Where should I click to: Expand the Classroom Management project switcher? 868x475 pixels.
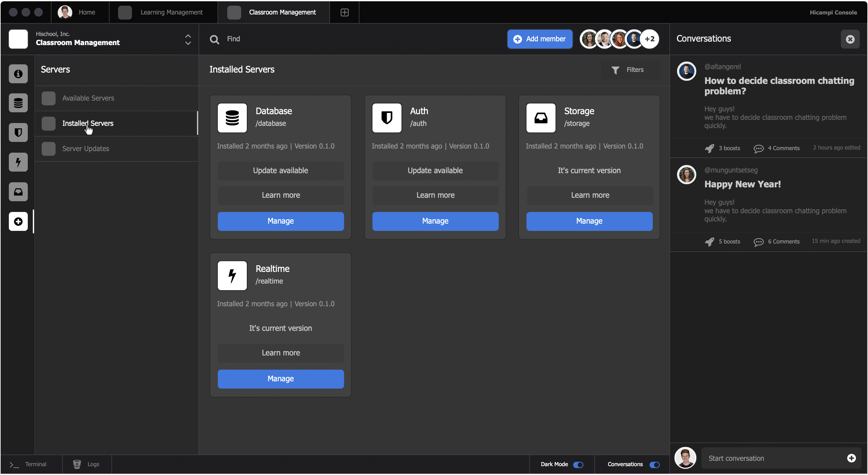(188, 39)
